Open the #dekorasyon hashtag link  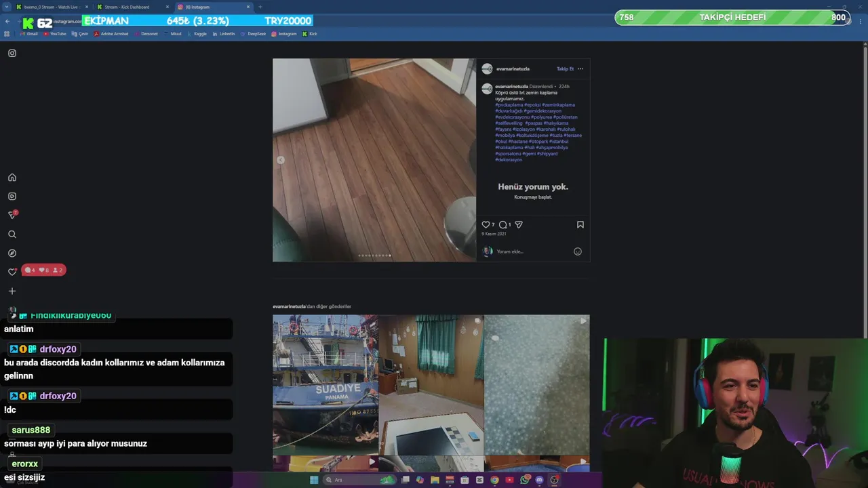509,160
